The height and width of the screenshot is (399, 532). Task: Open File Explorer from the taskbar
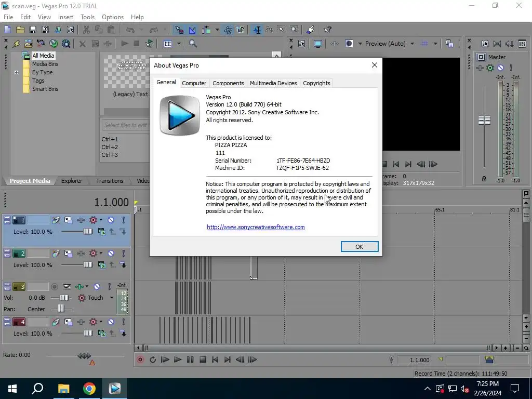(63, 389)
